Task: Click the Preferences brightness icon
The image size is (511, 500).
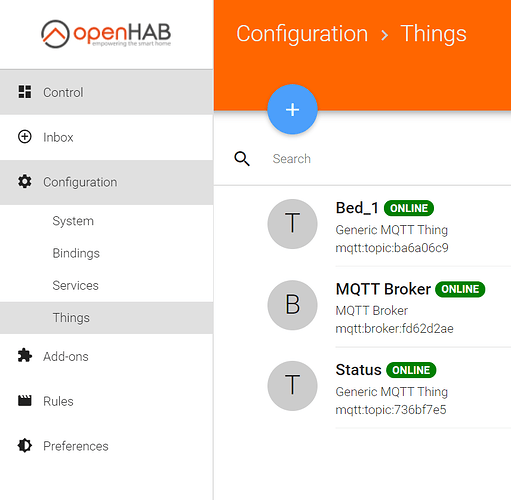Action: point(25,445)
